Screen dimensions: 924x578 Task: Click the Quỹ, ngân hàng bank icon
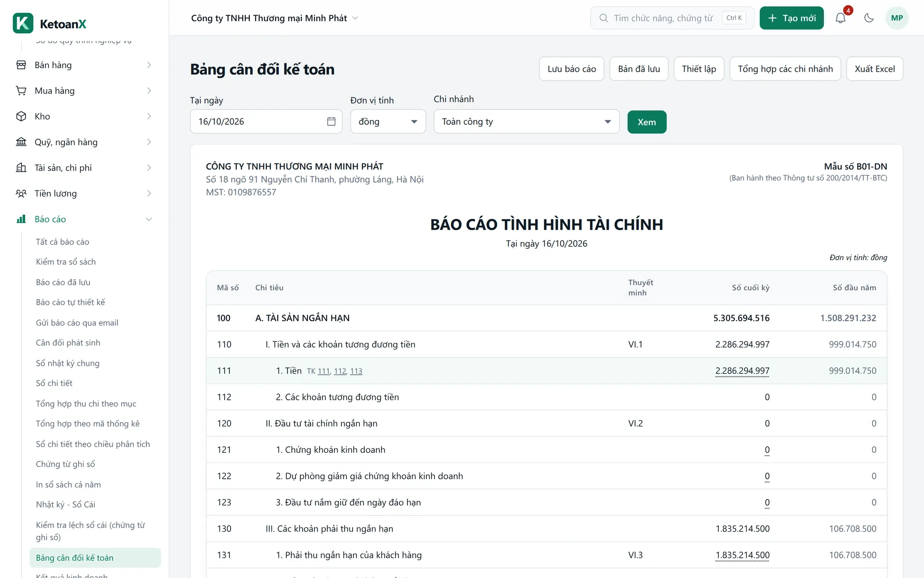click(x=21, y=142)
